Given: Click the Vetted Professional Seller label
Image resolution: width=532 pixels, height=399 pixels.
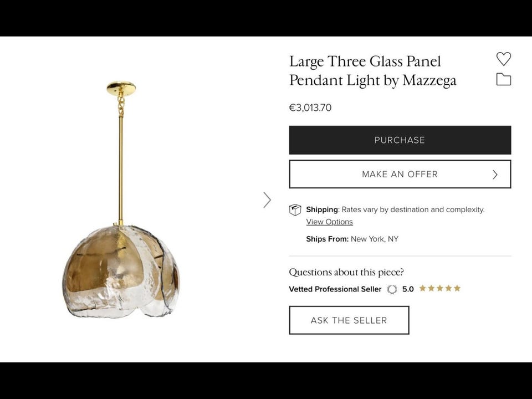Looking at the screenshot, I should coord(335,289).
